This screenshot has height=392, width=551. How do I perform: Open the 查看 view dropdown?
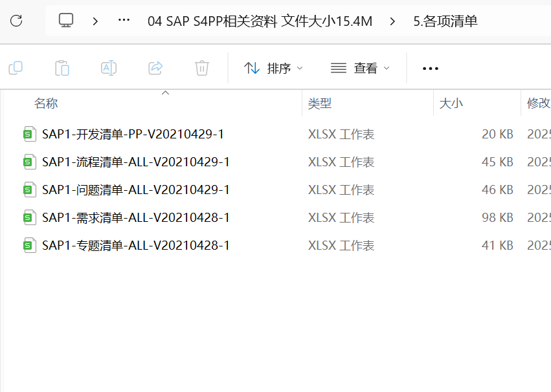[x=361, y=68]
